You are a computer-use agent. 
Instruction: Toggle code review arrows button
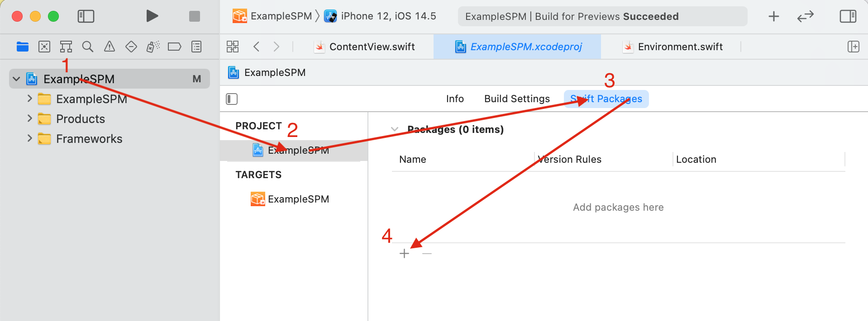point(806,17)
